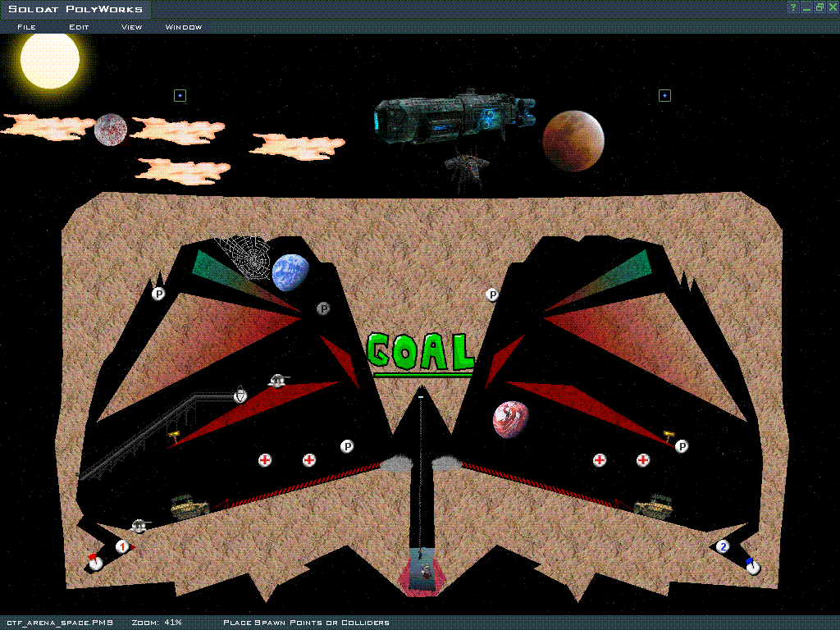Viewport: 840px width, 630px height.
Task: Click the green GOAL scenery sign
Action: coord(421,352)
